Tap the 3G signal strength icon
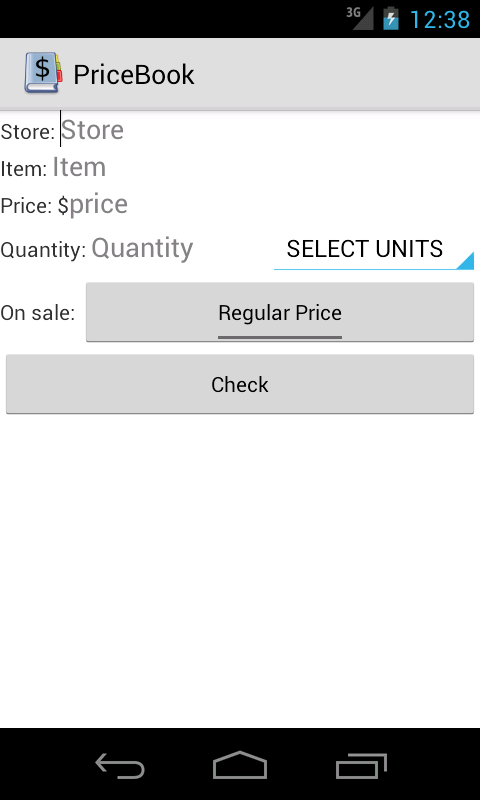480x800 pixels. [x=360, y=18]
